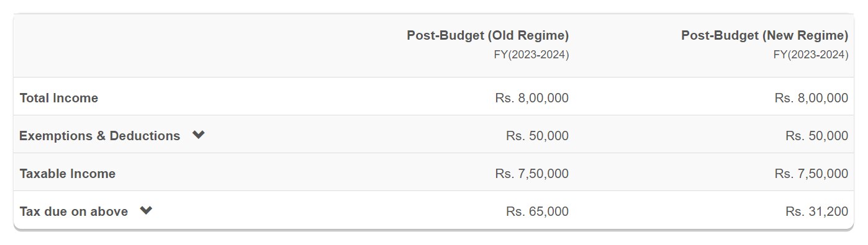The width and height of the screenshot is (868, 245).
Task: Click FY(2023-2024) under New Regime header
Action: tap(811, 55)
